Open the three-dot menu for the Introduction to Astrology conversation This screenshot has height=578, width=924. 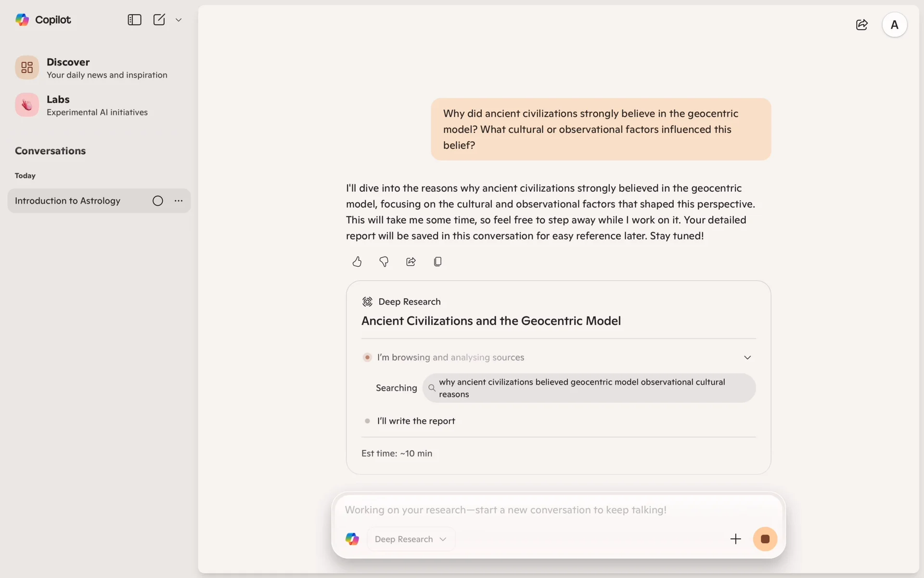(x=179, y=201)
